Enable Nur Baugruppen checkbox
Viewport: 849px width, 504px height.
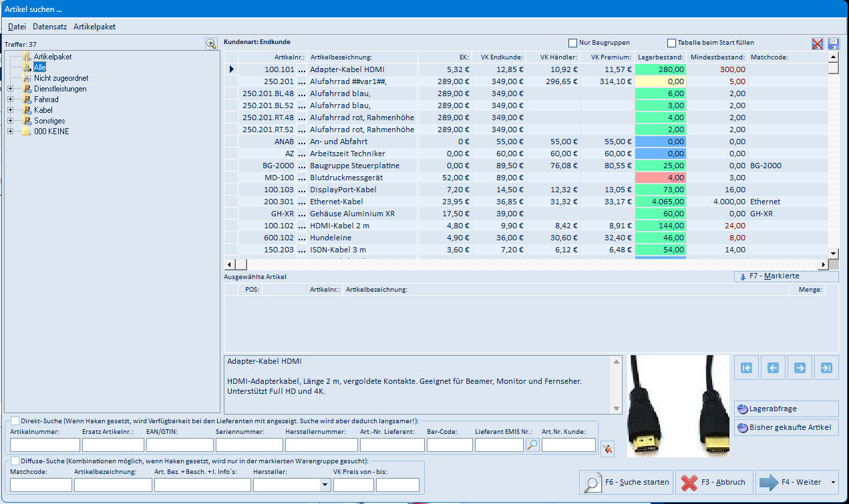pyautogui.click(x=572, y=43)
